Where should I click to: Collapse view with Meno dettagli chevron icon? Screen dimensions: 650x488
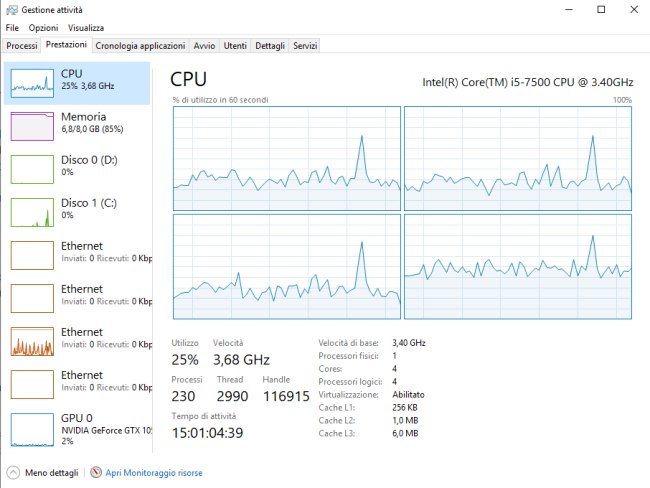click(x=13, y=471)
